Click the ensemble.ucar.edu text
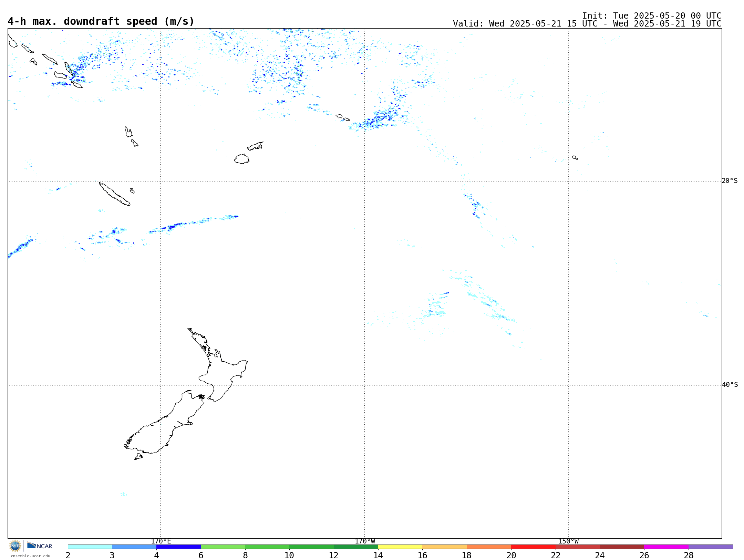The width and height of the screenshot is (744, 560). (x=31, y=556)
